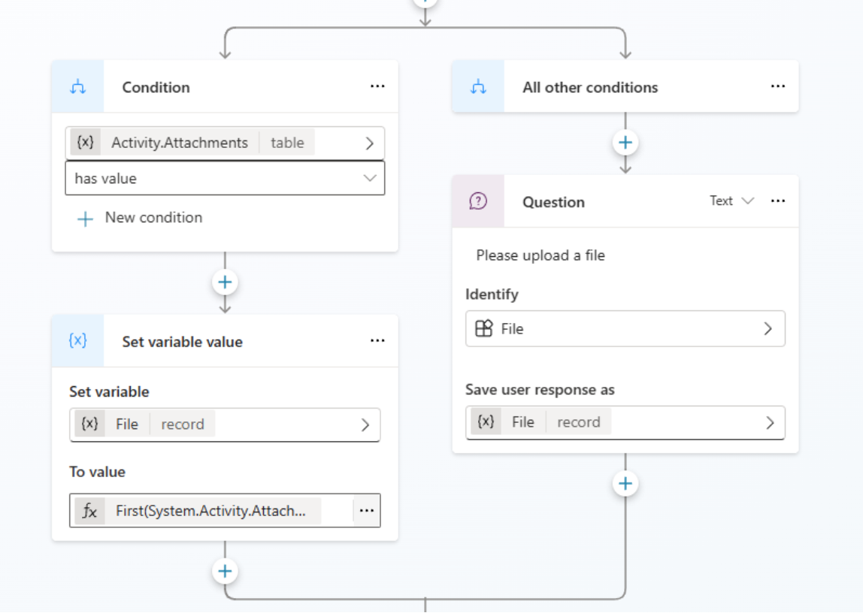Open Set variable value more options menu
This screenshot has height=616, width=863.
pos(377,341)
